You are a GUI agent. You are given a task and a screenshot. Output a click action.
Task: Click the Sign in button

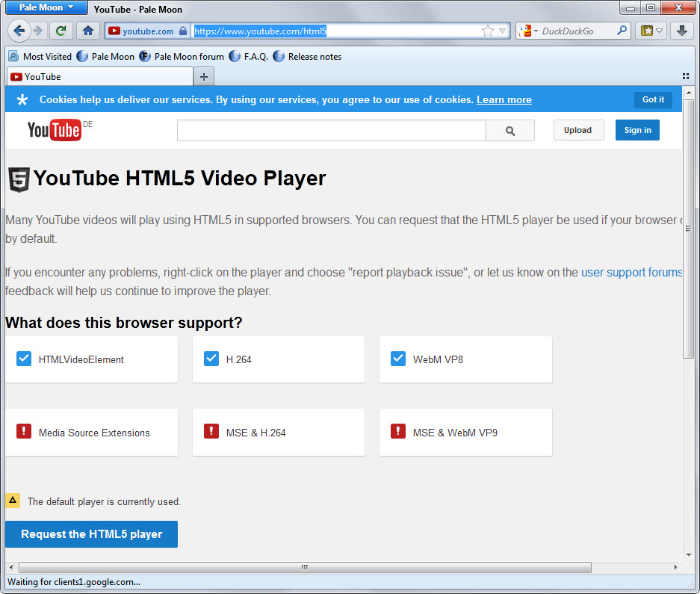click(637, 130)
